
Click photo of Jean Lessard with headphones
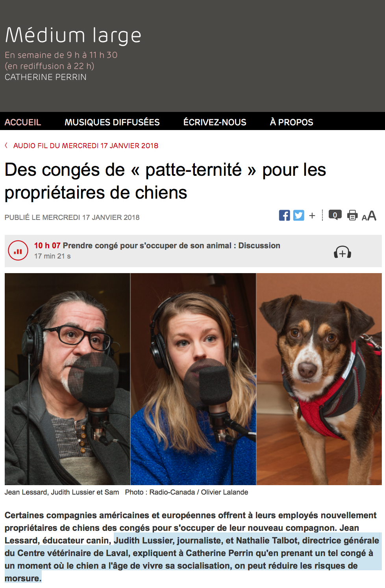67,379
